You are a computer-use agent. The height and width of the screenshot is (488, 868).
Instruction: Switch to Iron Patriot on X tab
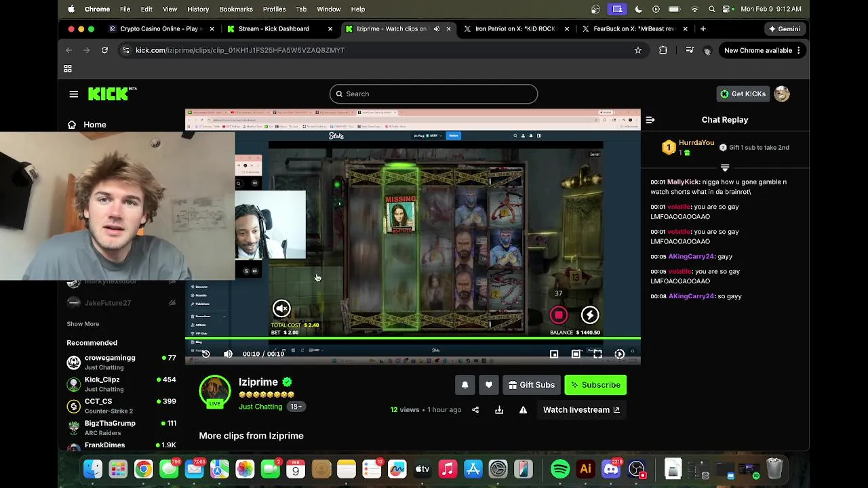point(515,29)
